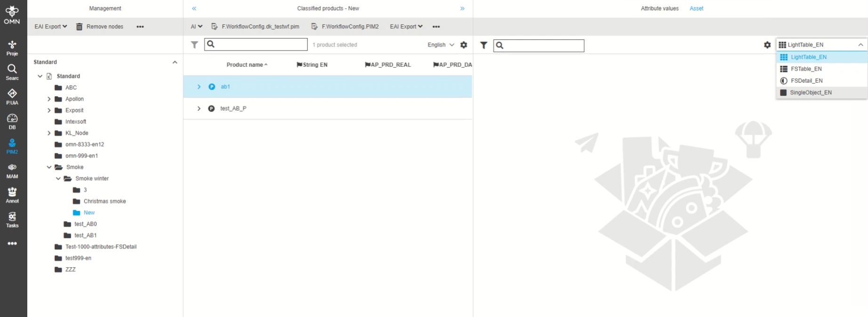Collapse the Standard root tree node
The height and width of the screenshot is (317, 868).
pyautogui.click(x=40, y=76)
